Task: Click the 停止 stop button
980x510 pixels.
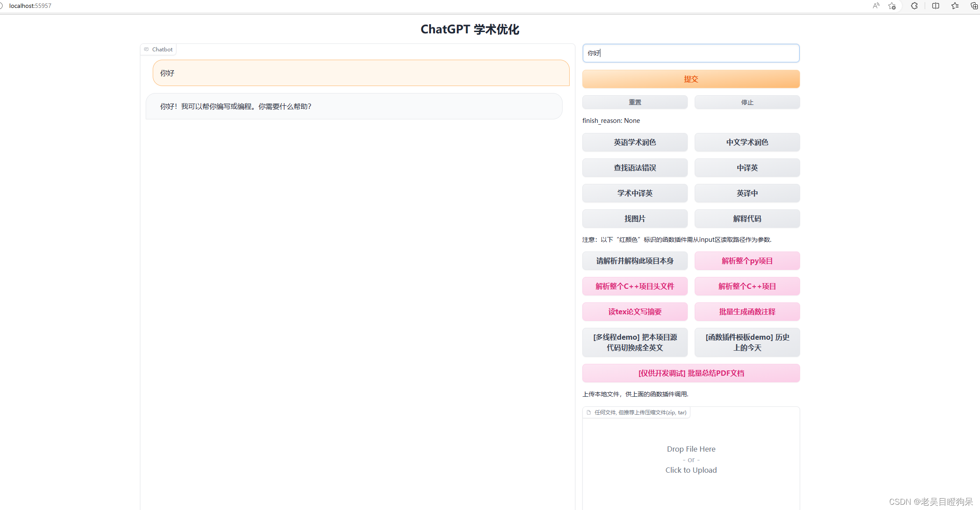Action: tap(747, 102)
